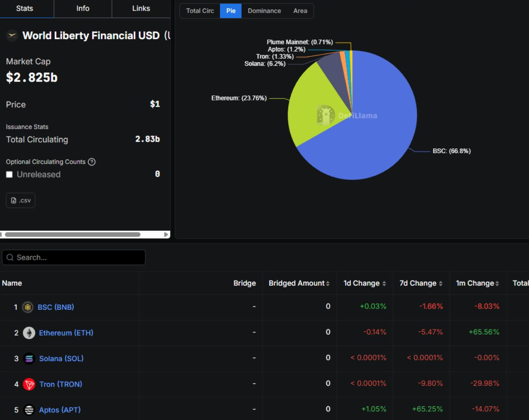Sort table by 1m Change
Image resolution: width=529 pixels, height=420 pixels.
tap(497, 284)
